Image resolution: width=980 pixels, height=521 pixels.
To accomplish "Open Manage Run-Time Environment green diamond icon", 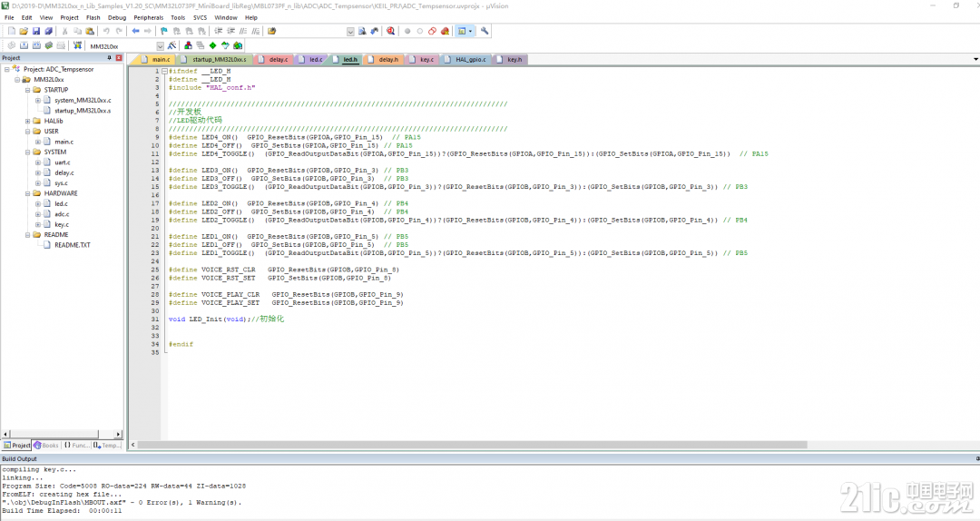I will 212,45.
